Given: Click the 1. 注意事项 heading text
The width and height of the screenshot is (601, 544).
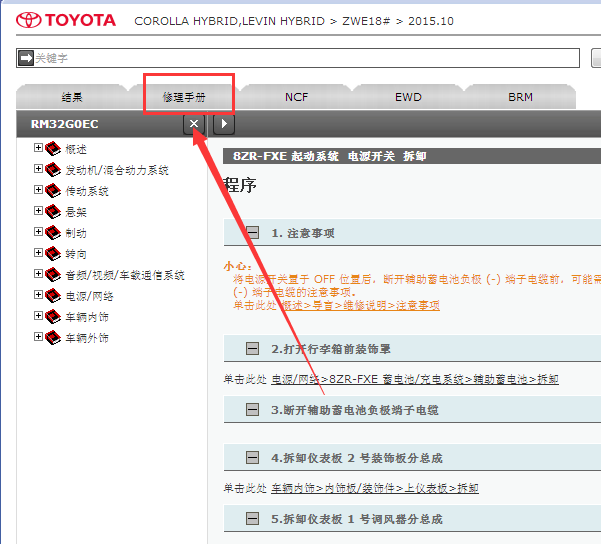Looking at the screenshot, I should (x=303, y=233).
